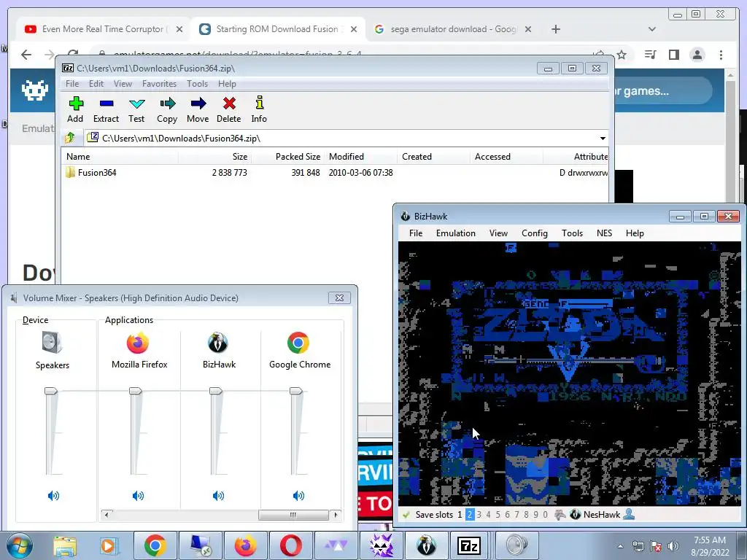747x560 pixels.
Task: Open the BizHawk Tools menu
Action: (x=572, y=233)
